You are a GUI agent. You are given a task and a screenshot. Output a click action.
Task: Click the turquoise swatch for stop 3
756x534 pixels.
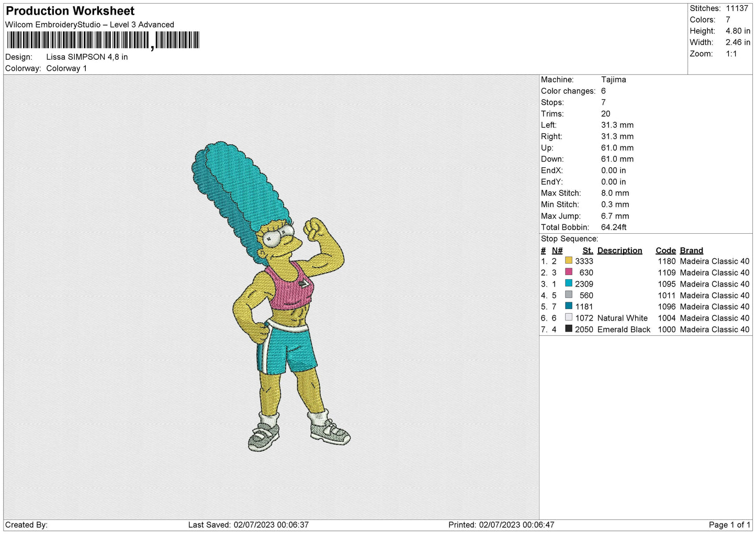[x=569, y=283]
